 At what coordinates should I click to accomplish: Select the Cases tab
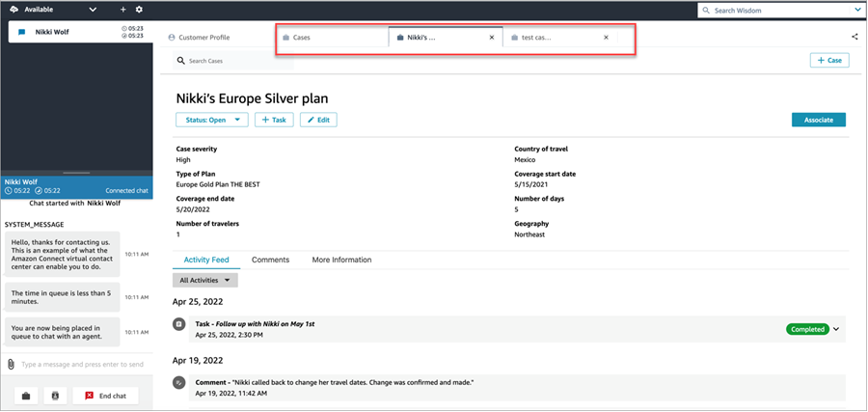tap(309, 38)
